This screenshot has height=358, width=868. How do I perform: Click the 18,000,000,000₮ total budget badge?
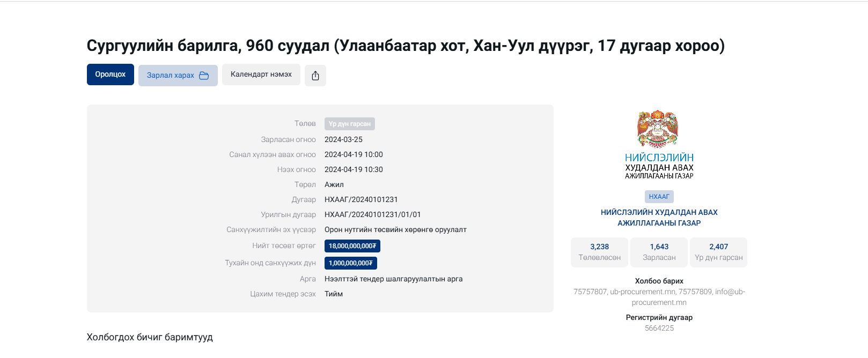click(352, 246)
